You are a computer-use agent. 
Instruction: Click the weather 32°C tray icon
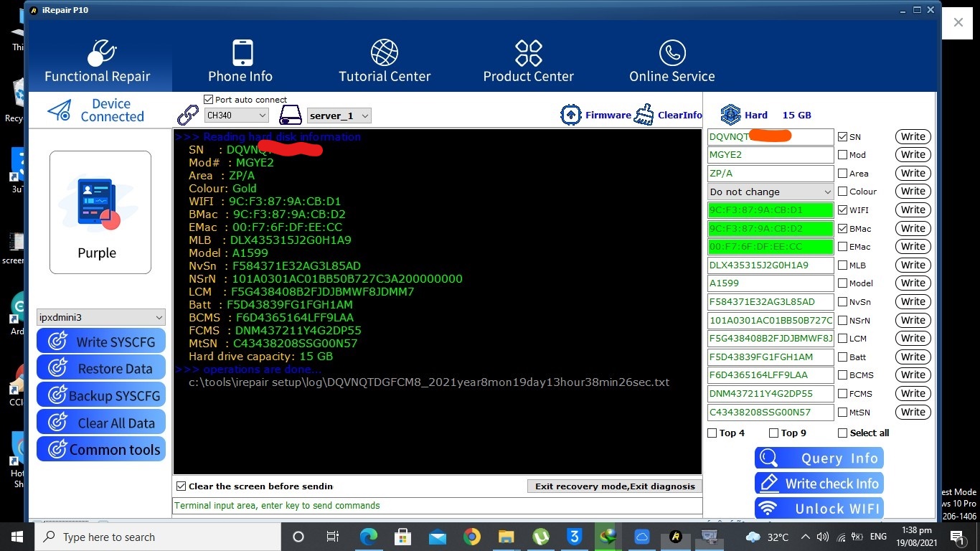[x=767, y=537]
